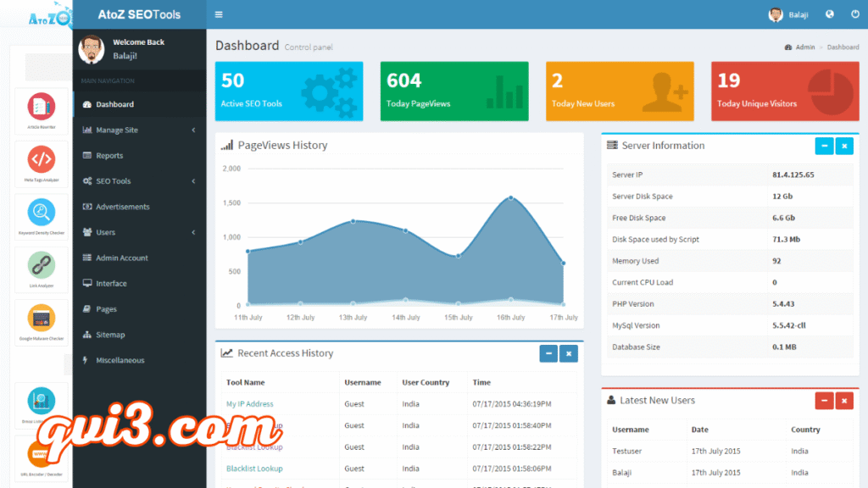Click the Today New Users person icon

(665, 91)
